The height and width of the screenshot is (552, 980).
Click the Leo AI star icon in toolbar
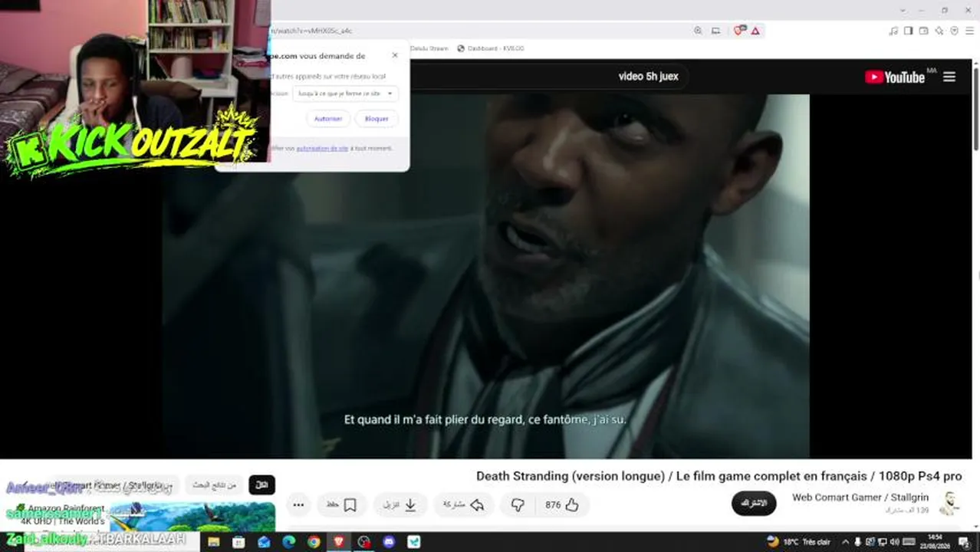(x=939, y=31)
